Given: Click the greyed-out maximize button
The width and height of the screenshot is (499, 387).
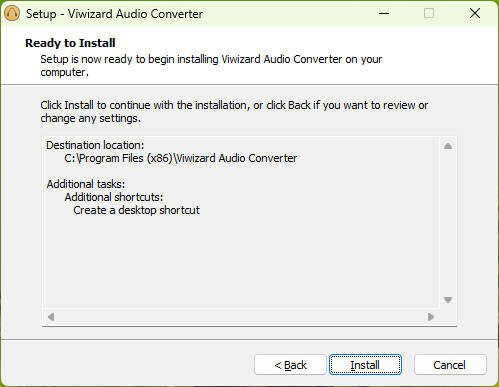Looking at the screenshot, I should (429, 13).
